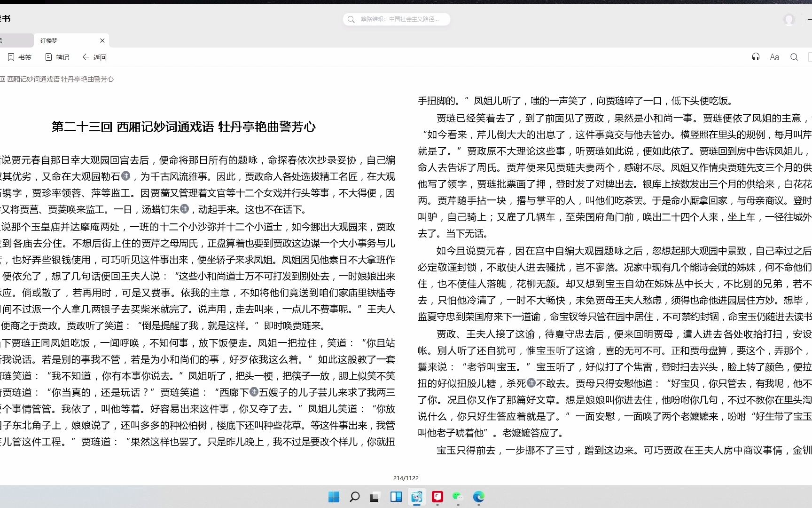Click the chapter breadcrumb at the page top
812x508 pixels.
pos(57,79)
